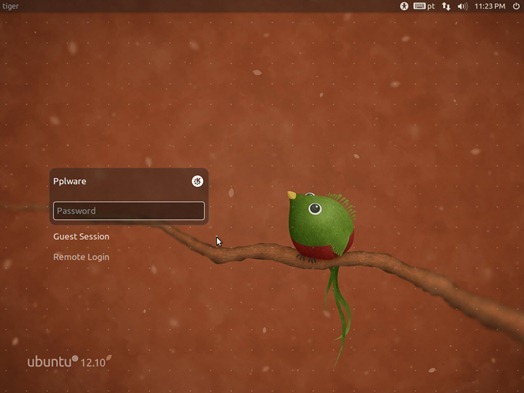Open the accessibility menu in top panel

[404, 6]
